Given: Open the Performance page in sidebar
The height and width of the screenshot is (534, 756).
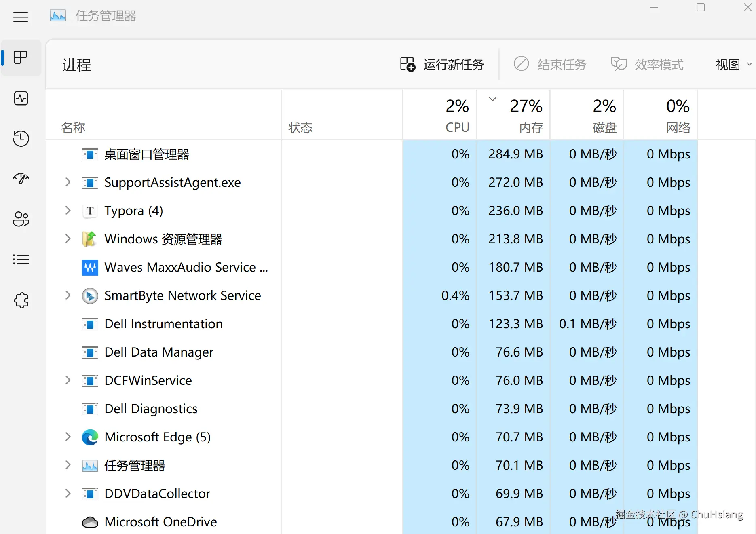Looking at the screenshot, I should 21,98.
